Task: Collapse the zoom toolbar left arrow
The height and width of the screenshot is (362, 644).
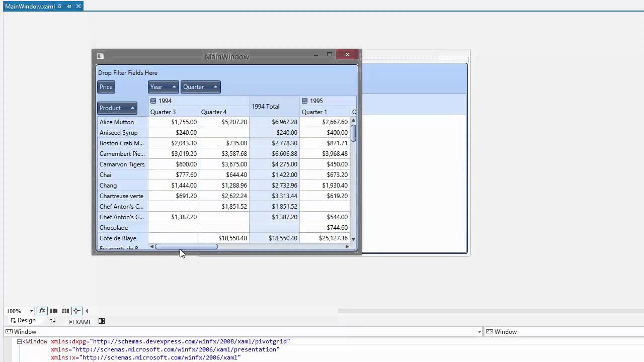Action: point(87,311)
